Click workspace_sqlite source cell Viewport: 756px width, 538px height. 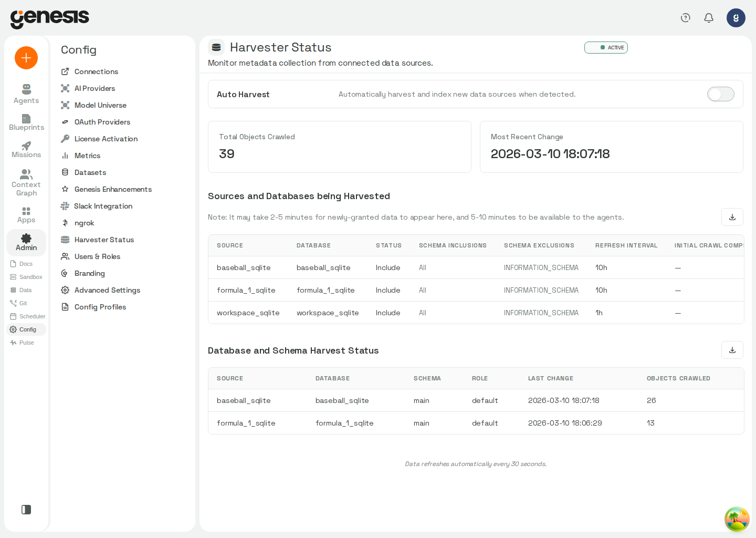click(x=248, y=313)
